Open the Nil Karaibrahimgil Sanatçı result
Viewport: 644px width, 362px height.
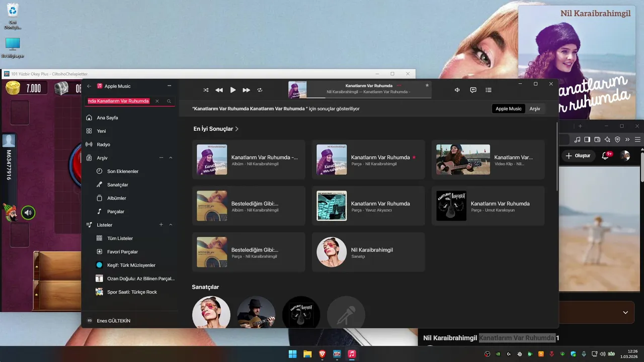pos(368,252)
